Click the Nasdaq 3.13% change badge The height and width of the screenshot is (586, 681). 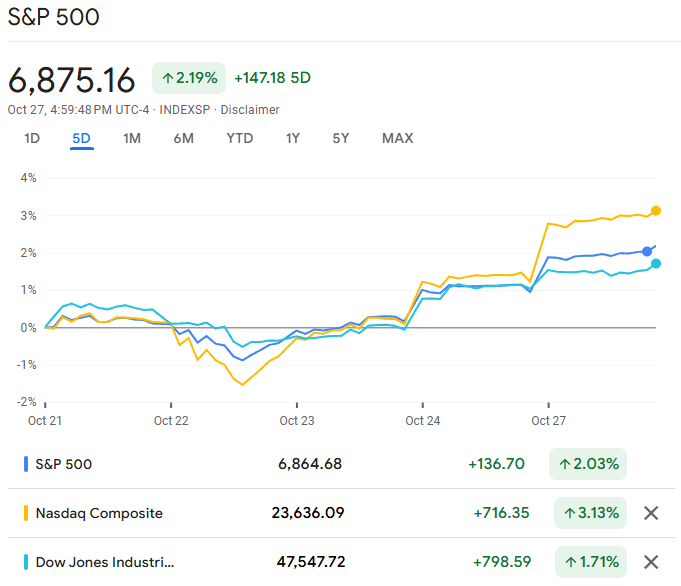point(590,513)
